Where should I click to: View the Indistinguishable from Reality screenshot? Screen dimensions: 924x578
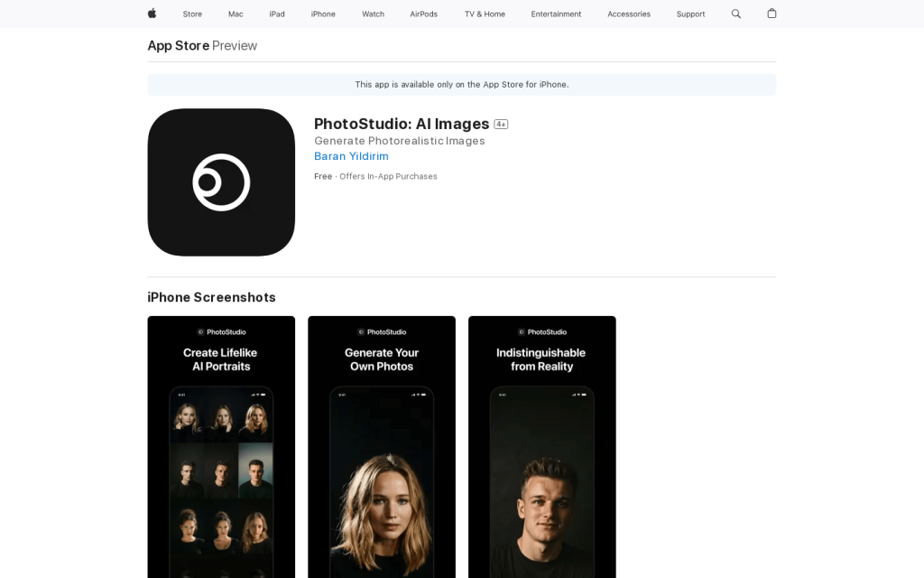tap(541, 447)
